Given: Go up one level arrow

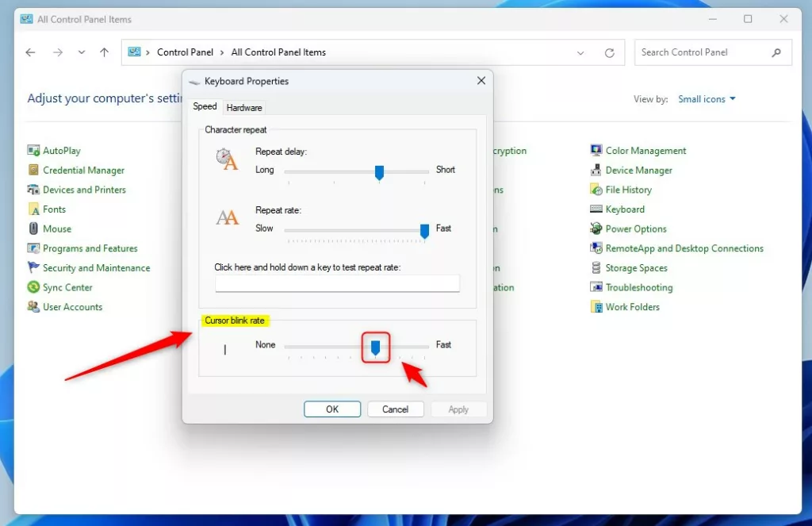Looking at the screenshot, I should [x=104, y=52].
